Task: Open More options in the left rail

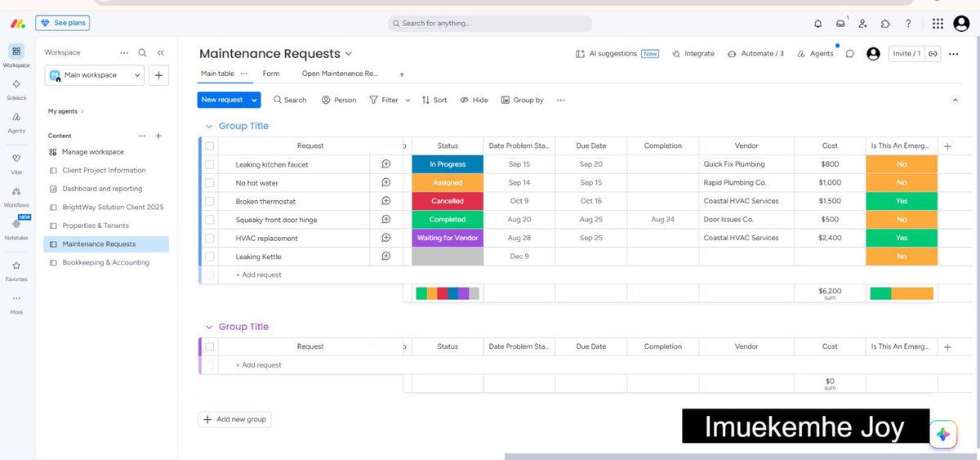Action: coord(16,303)
